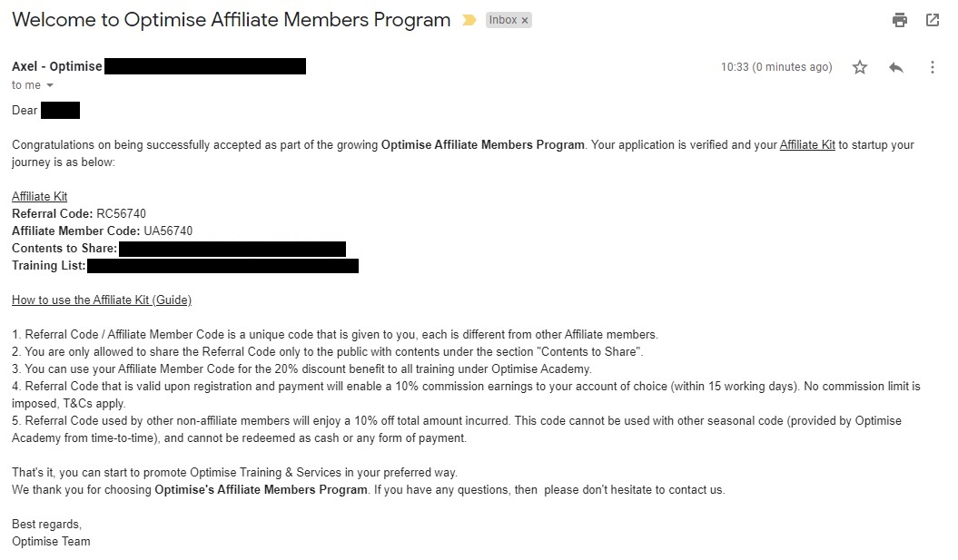
Task: Star the Optimise welcome email
Action: coord(860,67)
